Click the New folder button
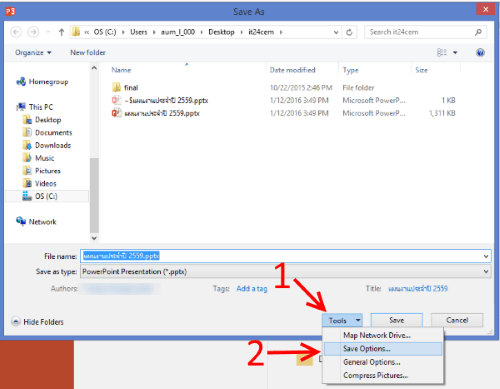 pos(88,53)
